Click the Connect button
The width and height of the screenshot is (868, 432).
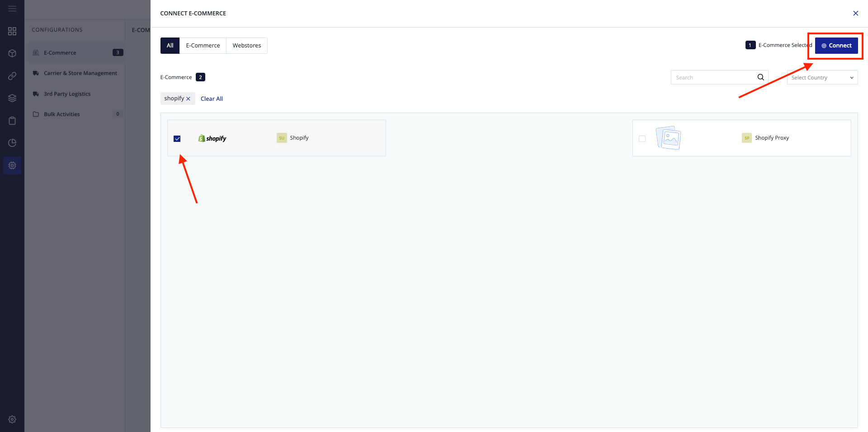pos(836,46)
